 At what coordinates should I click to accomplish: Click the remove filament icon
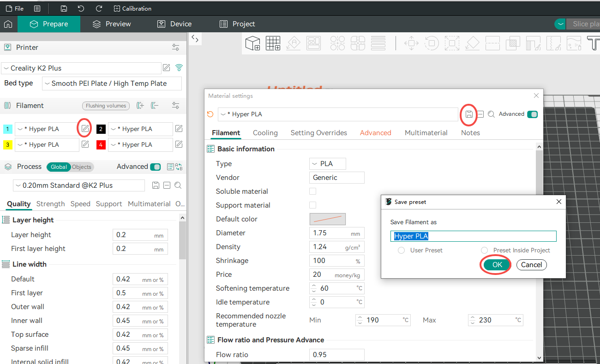[x=155, y=106]
